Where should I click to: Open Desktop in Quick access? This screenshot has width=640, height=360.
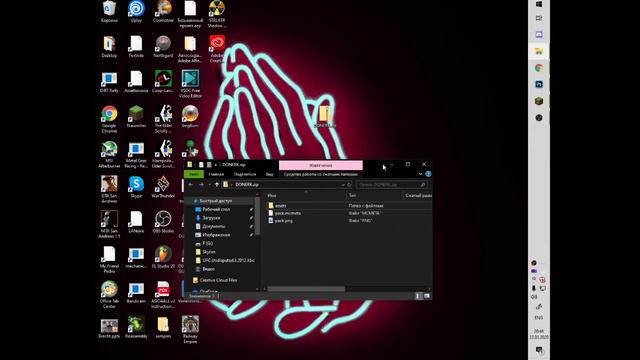pyautogui.click(x=216, y=209)
